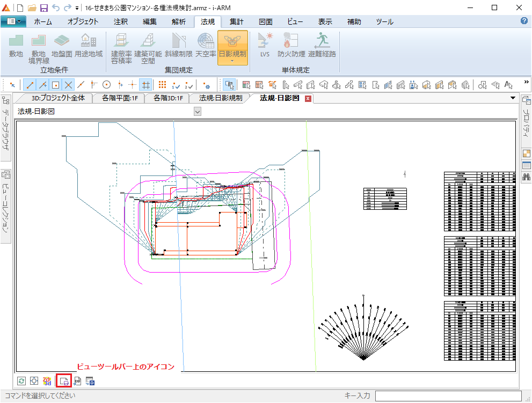532x403 pixels.
Task: Expand the tab list arrow at right
Action: point(513,98)
